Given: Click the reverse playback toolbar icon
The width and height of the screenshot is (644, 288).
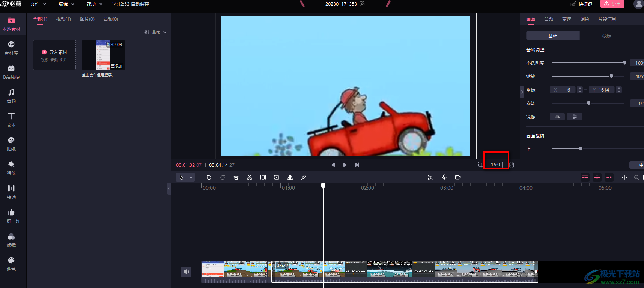Looking at the screenshot, I should click(x=277, y=177).
